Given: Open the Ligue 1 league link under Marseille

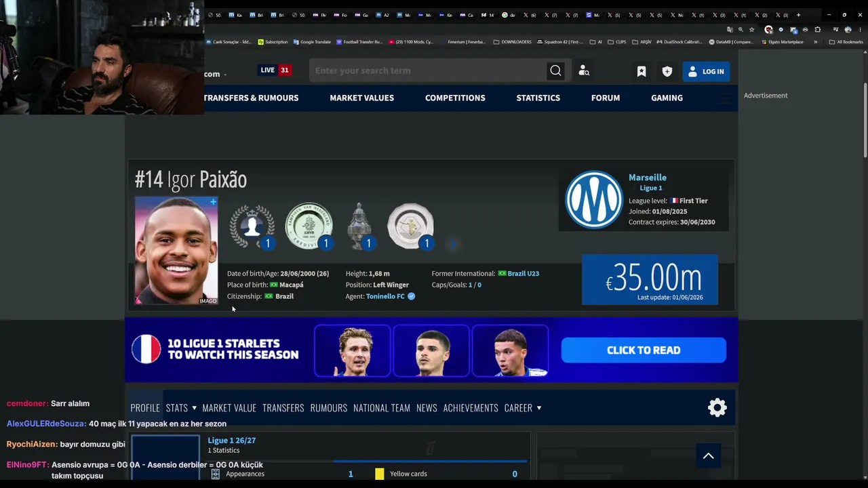Looking at the screenshot, I should (x=651, y=188).
